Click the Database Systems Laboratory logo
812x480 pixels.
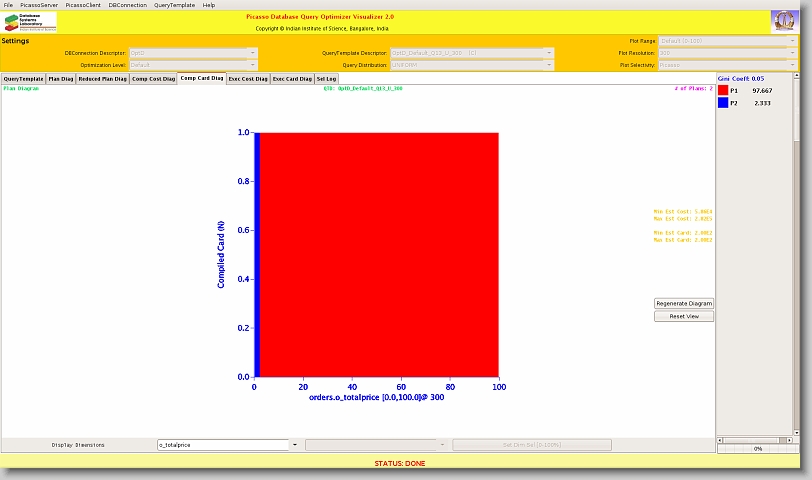(30, 23)
